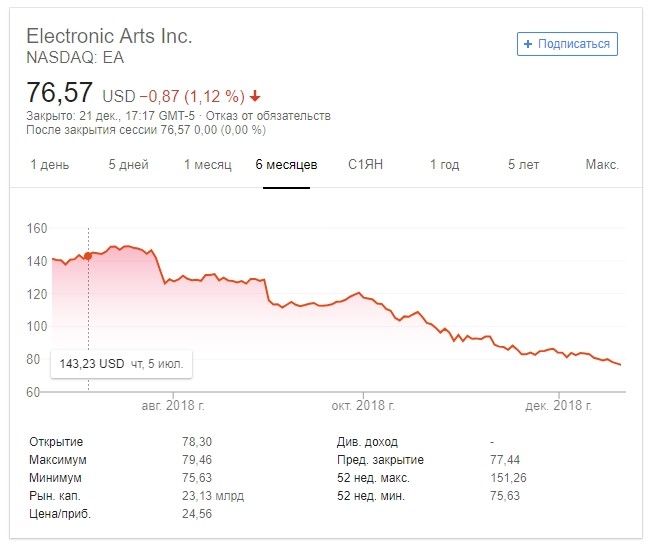Click the Рын. кап. value 23,13 млрд
653x549 pixels.
213,496
